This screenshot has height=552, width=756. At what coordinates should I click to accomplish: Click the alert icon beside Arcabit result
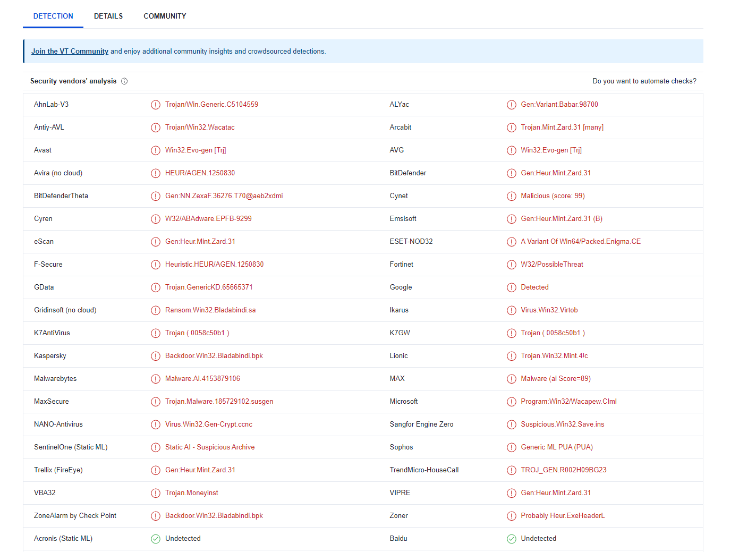pyautogui.click(x=512, y=128)
